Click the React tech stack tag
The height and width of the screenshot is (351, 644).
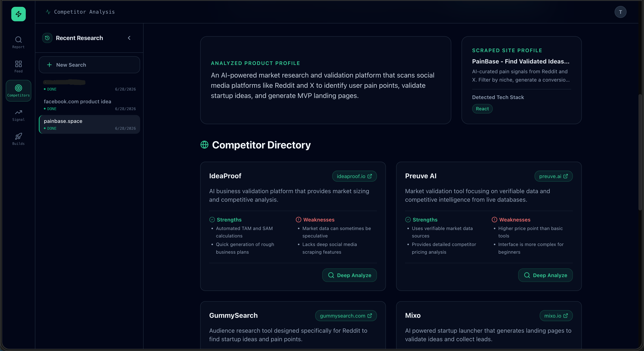click(482, 109)
